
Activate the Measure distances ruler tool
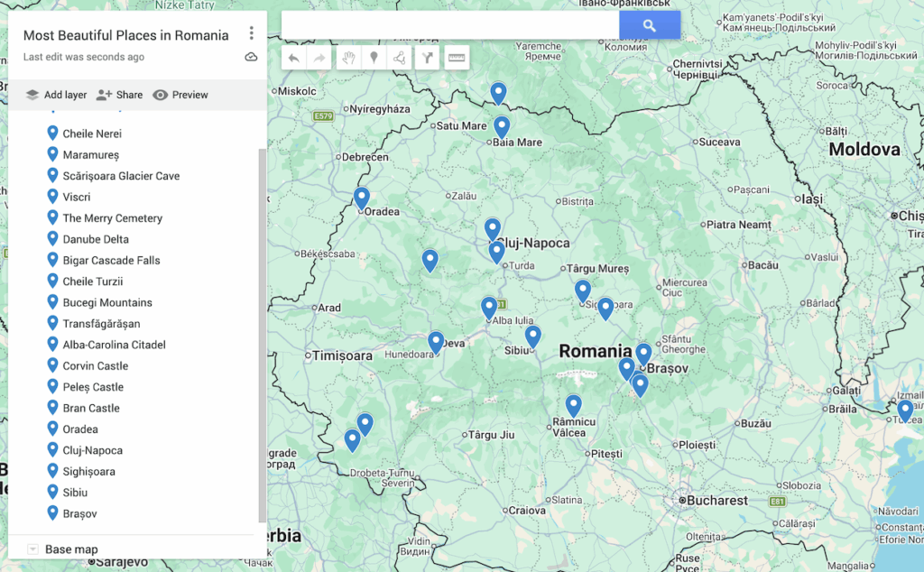coord(457,58)
